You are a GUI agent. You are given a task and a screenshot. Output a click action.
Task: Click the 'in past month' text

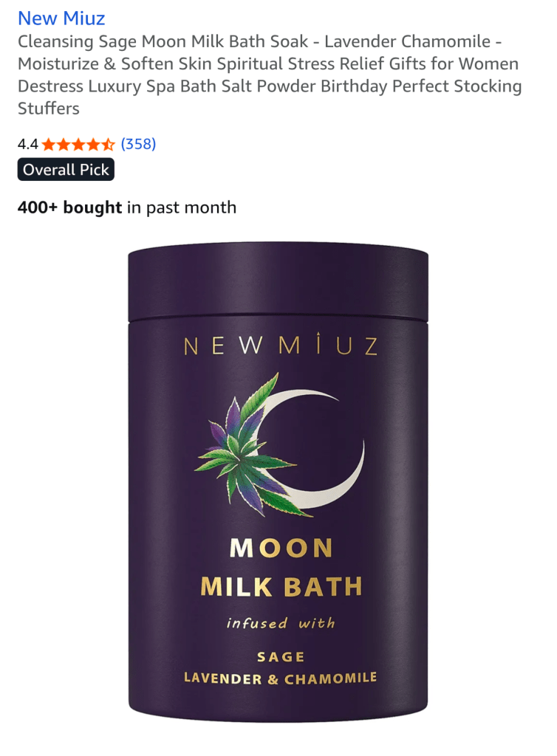[x=182, y=207]
